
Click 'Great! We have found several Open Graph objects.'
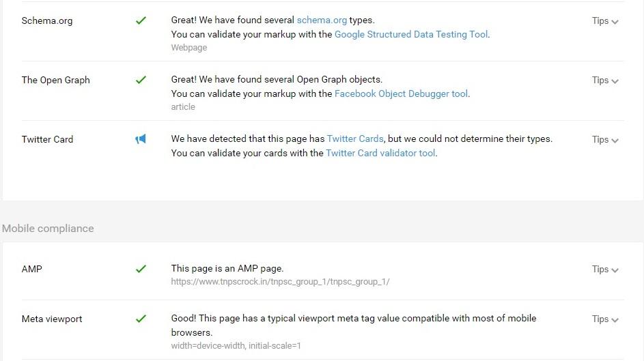(277, 80)
